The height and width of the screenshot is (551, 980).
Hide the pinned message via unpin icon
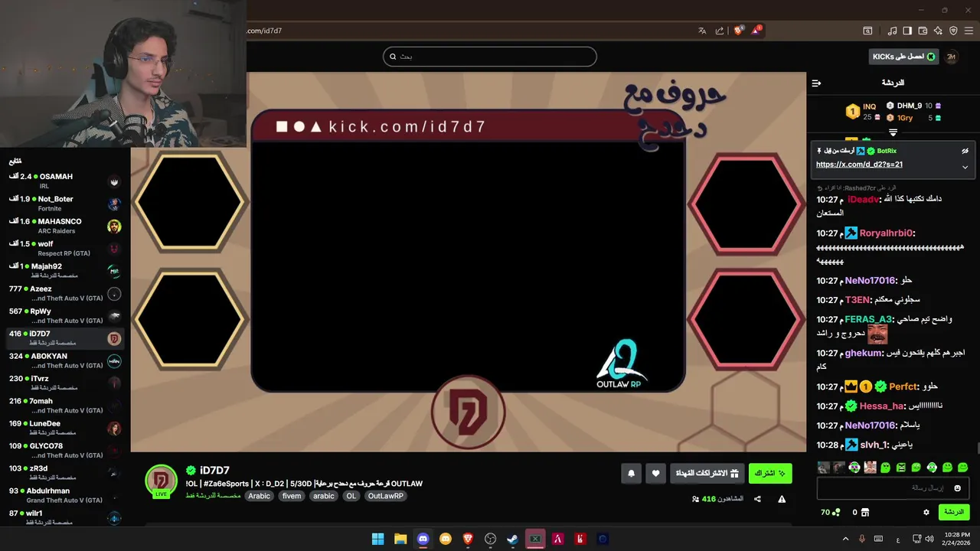965,152
